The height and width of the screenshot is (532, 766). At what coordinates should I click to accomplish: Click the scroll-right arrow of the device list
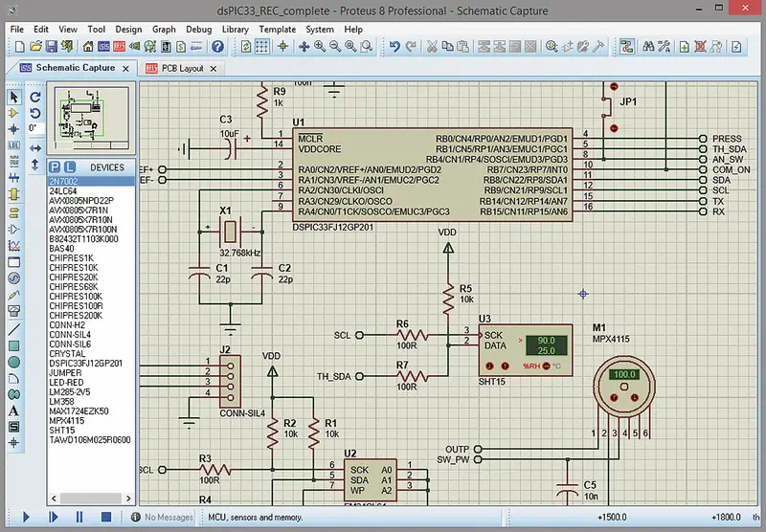[x=128, y=499]
